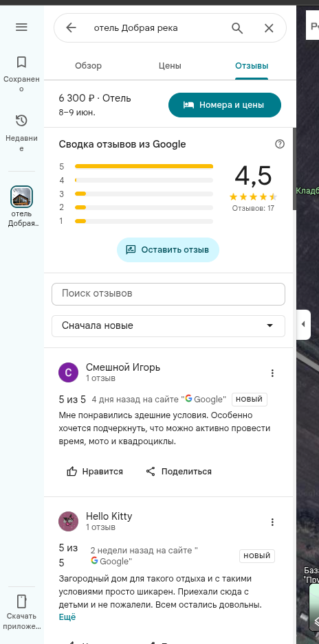The image size is (319, 644).
Task: Open Сначала новые sort dropdown
Action: (x=168, y=326)
